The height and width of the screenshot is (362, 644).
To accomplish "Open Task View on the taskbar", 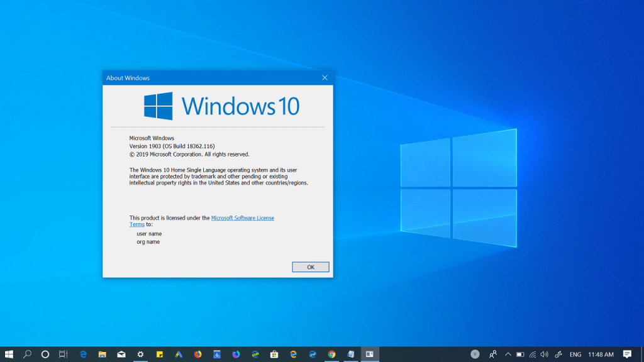I will (x=63, y=354).
